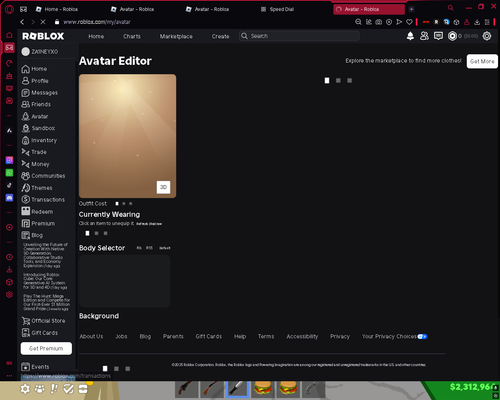This screenshot has height=400, width=500.
Task: Open Messages in the sidebar
Action: coord(40,93)
